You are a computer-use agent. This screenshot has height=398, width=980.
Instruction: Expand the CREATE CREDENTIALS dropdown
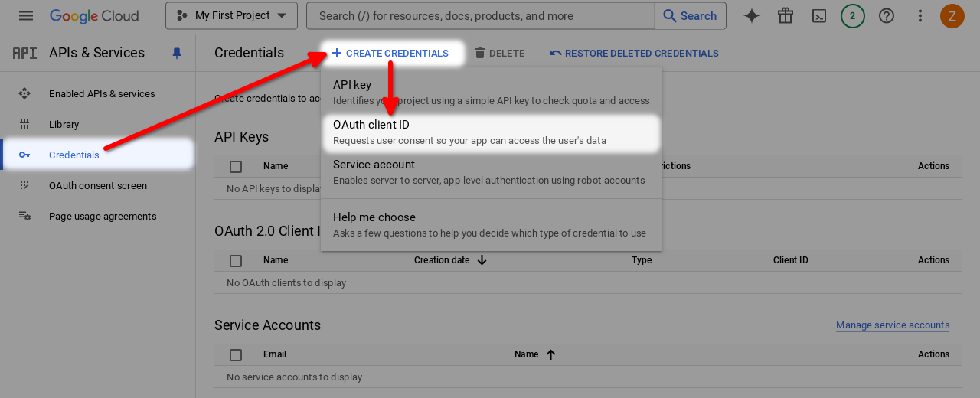point(390,53)
